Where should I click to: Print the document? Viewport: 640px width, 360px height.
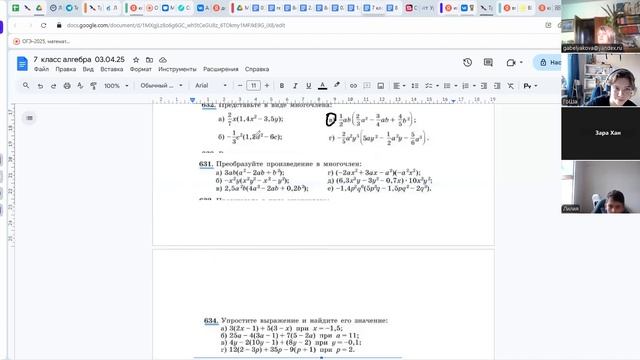pyautogui.click(x=67, y=86)
